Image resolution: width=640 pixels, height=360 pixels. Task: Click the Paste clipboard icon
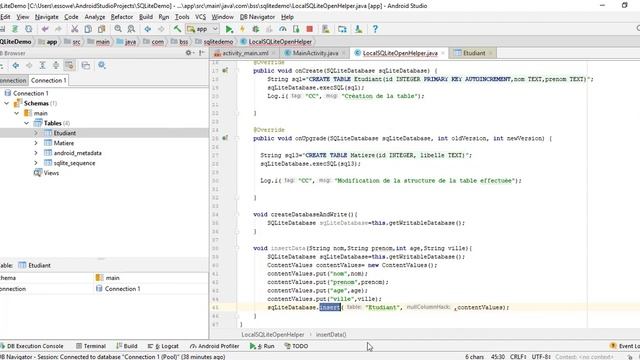point(101,29)
